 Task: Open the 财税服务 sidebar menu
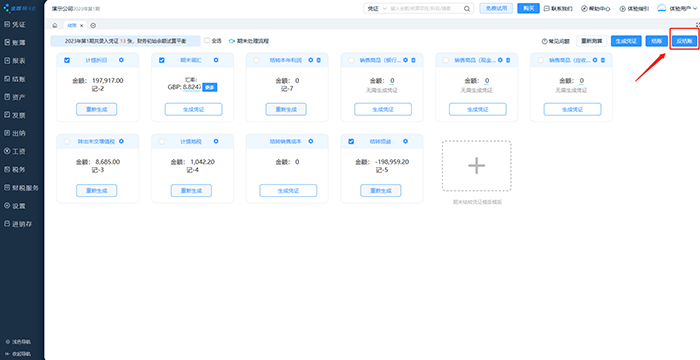(21, 188)
